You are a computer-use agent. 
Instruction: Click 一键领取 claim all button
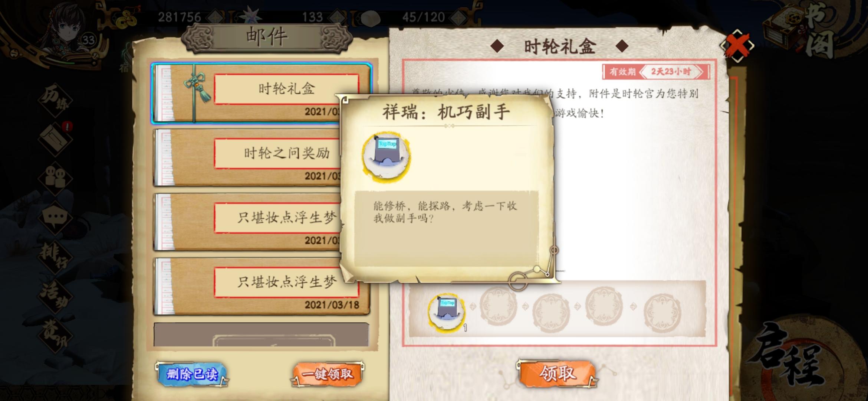coord(328,374)
